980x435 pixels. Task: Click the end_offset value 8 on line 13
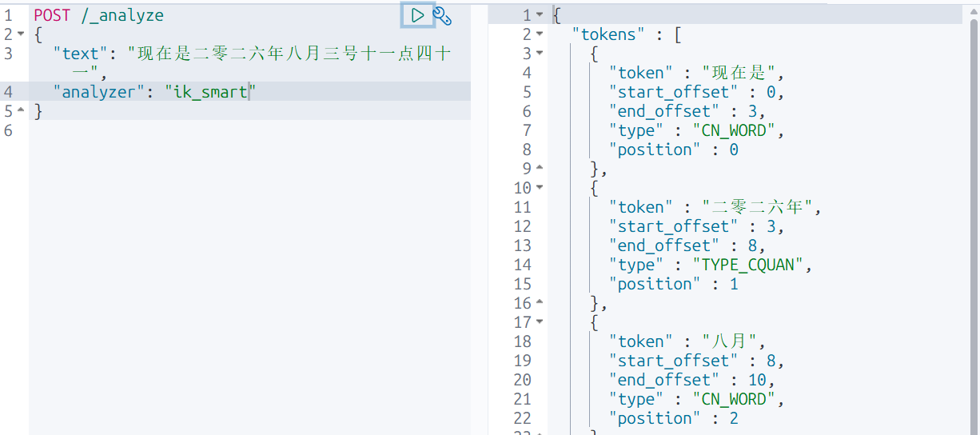752,245
